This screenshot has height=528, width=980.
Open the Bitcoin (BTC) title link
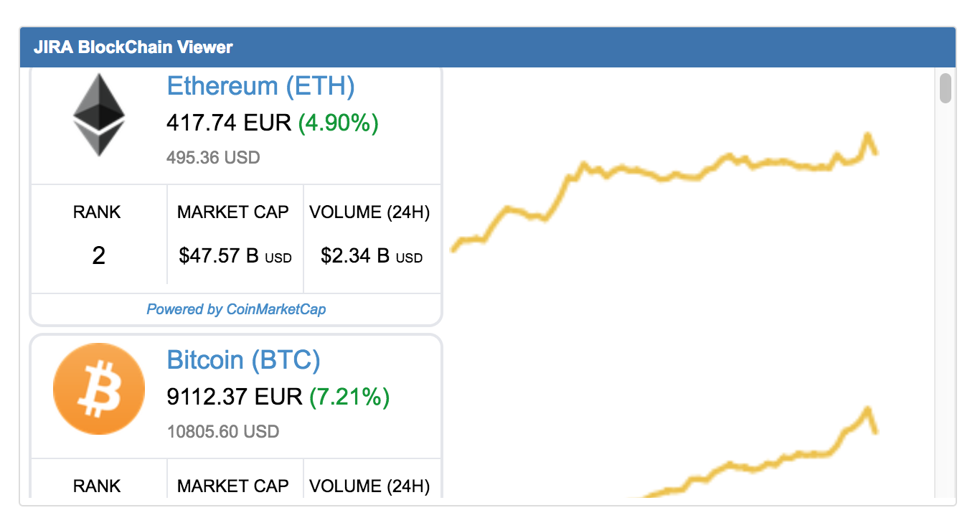[x=243, y=359]
